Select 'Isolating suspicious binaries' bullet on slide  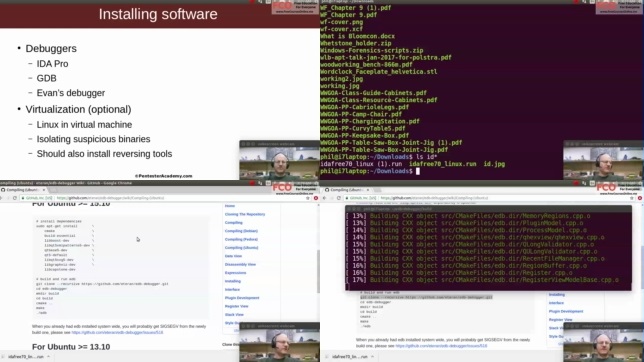(x=93, y=139)
